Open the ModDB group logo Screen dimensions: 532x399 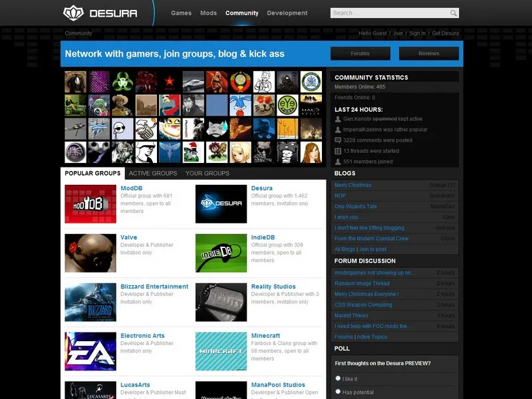coord(90,203)
